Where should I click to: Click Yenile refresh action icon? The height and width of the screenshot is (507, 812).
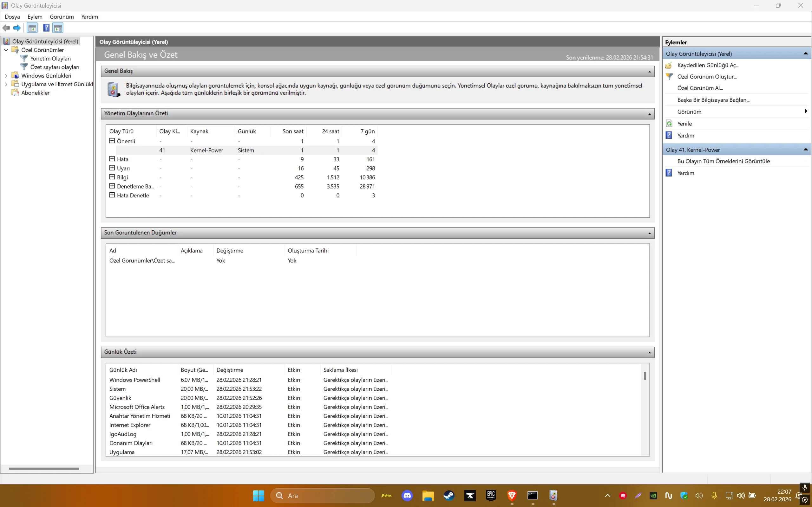669,124
